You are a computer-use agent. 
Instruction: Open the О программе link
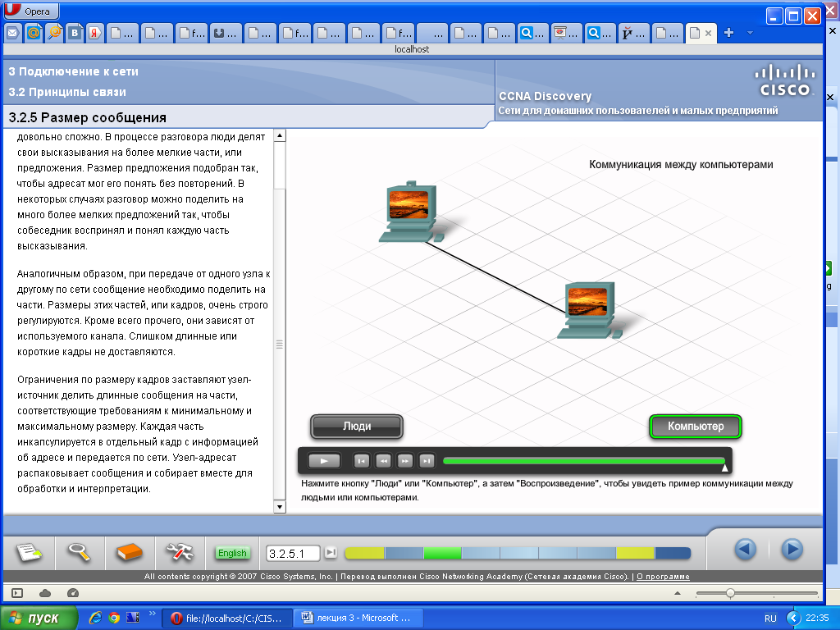pos(663,577)
